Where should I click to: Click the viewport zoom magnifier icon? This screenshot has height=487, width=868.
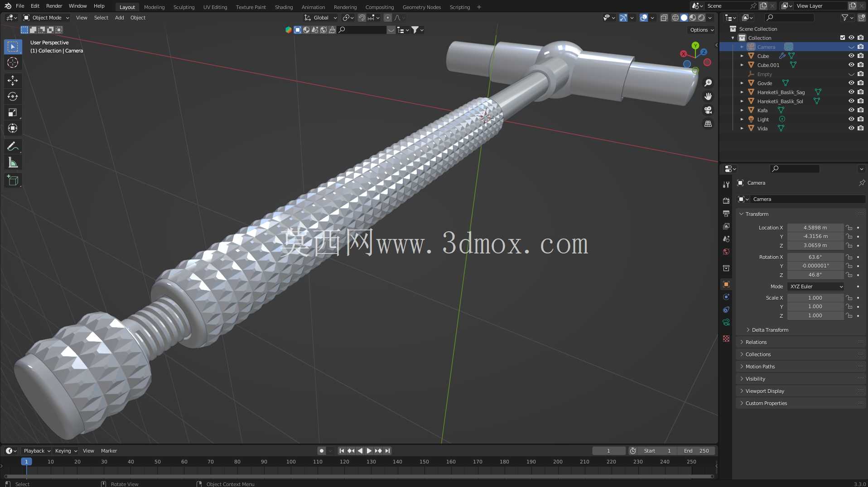click(708, 83)
